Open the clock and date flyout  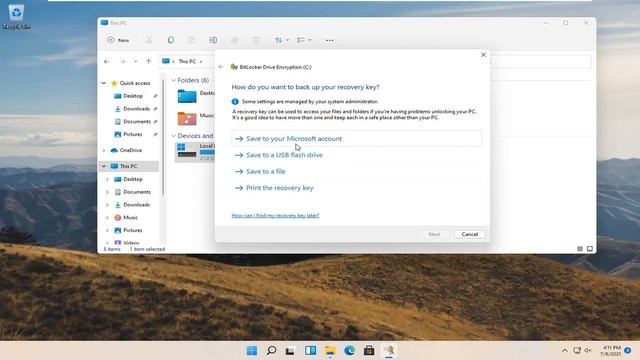pos(611,351)
